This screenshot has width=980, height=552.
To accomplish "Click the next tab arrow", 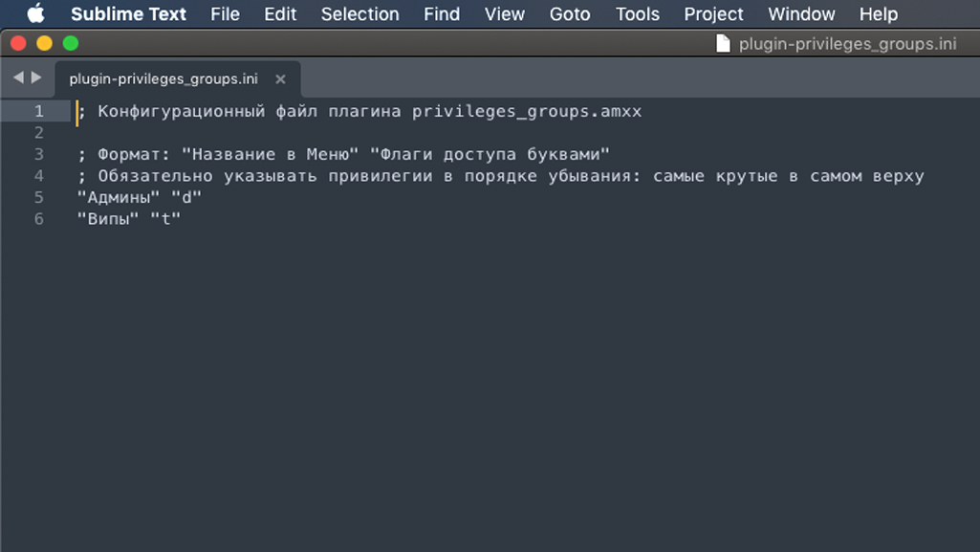I will [x=36, y=77].
